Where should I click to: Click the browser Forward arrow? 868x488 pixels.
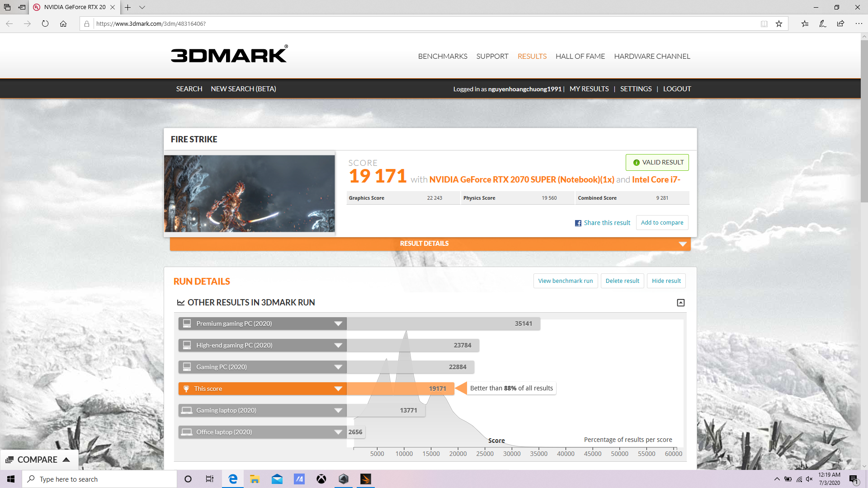(x=27, y=24)
